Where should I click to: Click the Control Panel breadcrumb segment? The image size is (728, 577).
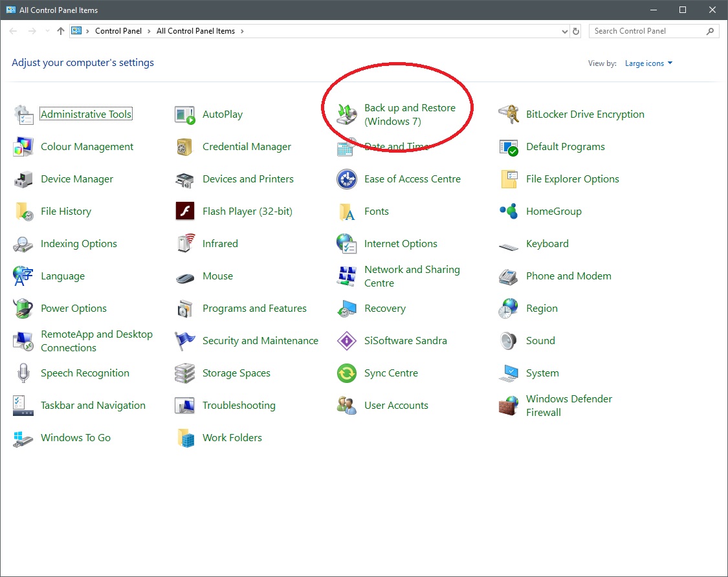coord(118,31)
